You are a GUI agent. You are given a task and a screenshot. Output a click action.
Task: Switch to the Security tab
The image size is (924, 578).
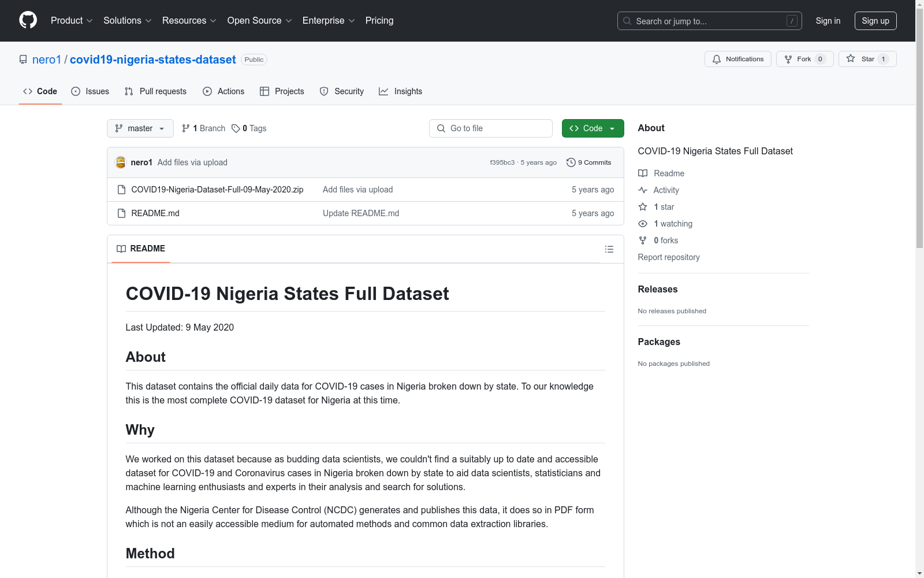342,91
